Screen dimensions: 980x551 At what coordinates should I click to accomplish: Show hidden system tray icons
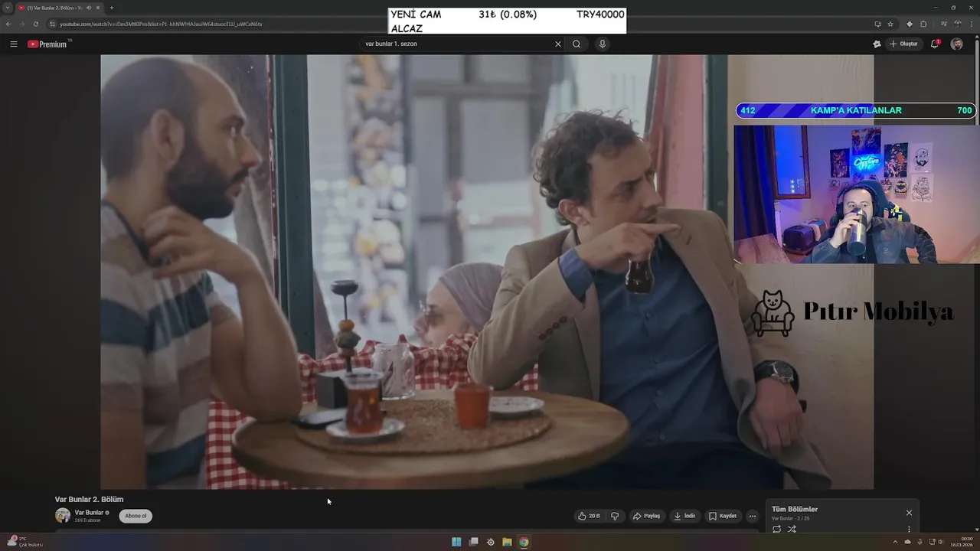895,542
